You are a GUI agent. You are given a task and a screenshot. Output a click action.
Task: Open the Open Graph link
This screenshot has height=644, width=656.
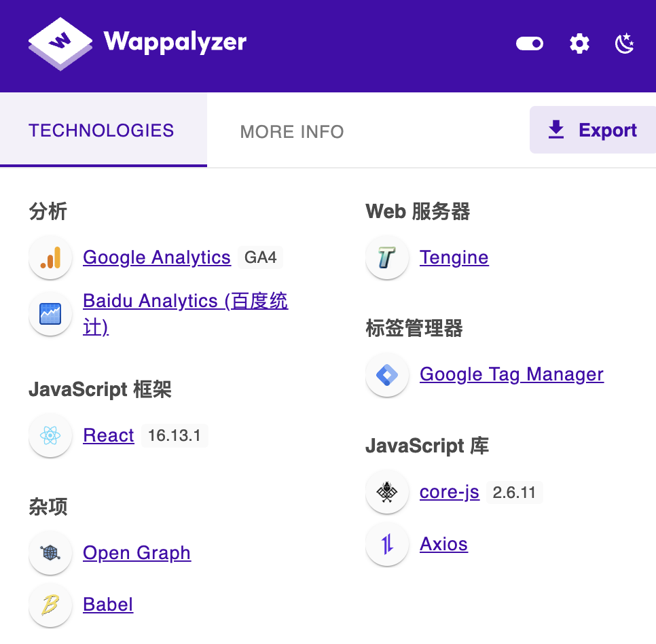click(136, 553)
